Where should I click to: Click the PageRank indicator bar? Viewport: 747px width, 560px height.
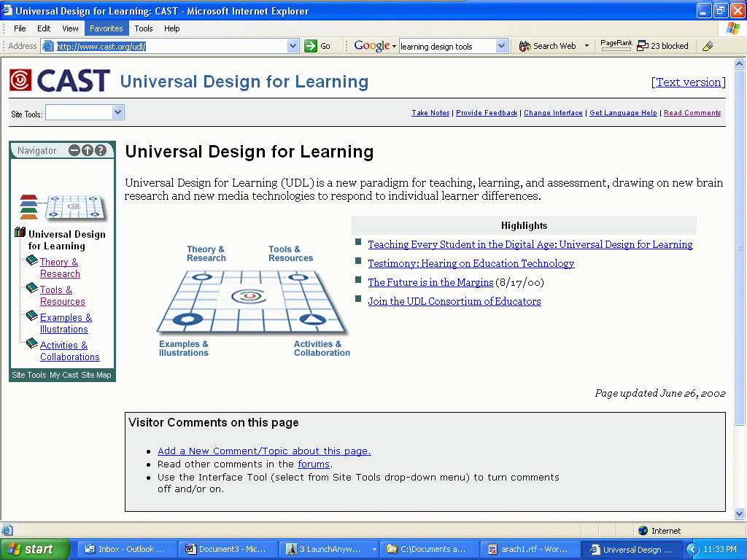[x=616, y=46]
